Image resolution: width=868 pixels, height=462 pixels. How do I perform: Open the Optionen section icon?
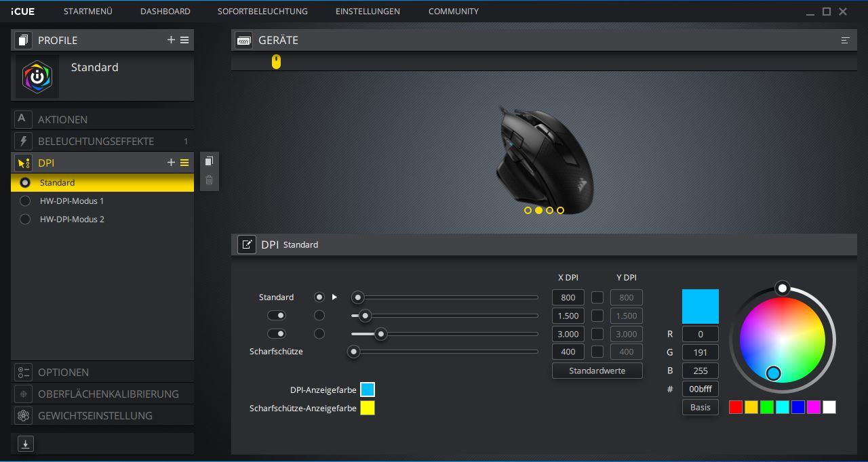tap(23, 372)
